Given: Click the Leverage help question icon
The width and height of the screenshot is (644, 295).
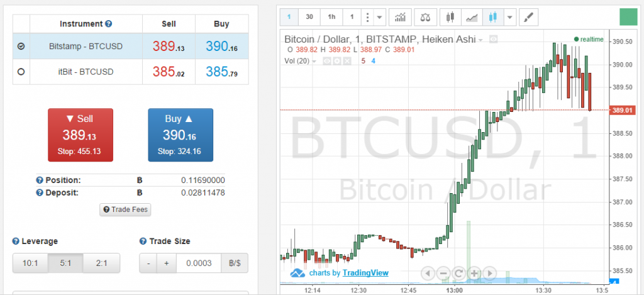Looking at the screenshot, I should [x=16, y=242].
